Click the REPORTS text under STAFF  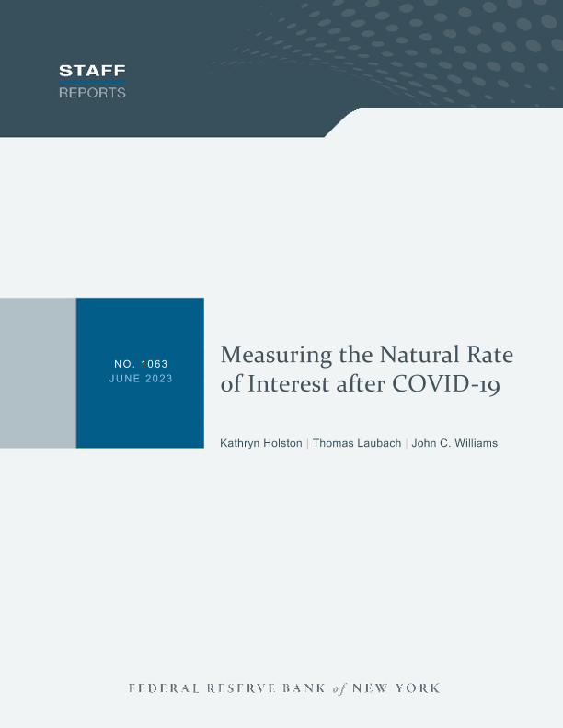[x=92, y=93]
